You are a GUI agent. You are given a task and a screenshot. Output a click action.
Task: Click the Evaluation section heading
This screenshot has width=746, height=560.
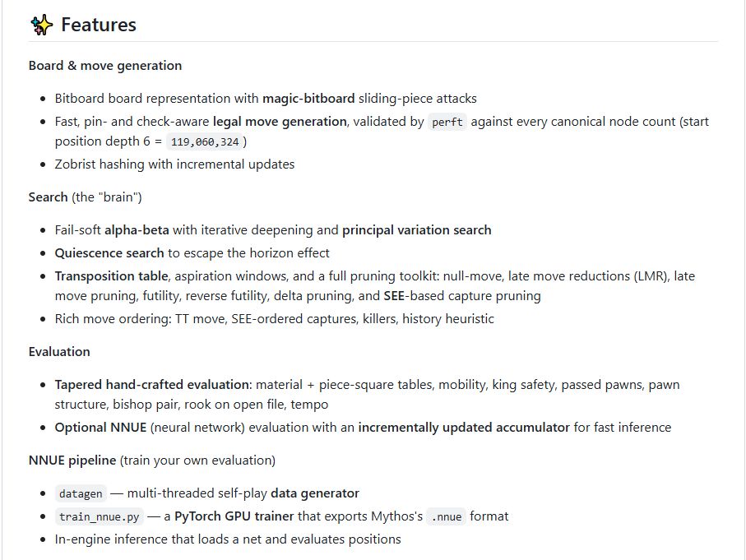click(59, 352)
